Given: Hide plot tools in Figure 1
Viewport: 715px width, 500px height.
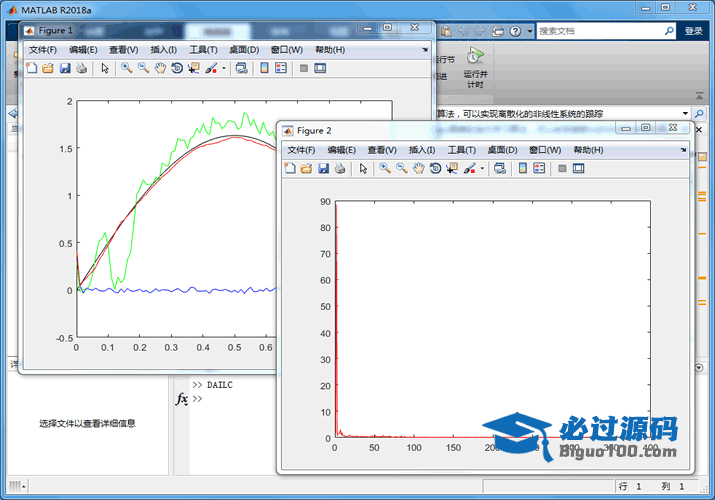Looking at the screenshot, I should (304, 68).
